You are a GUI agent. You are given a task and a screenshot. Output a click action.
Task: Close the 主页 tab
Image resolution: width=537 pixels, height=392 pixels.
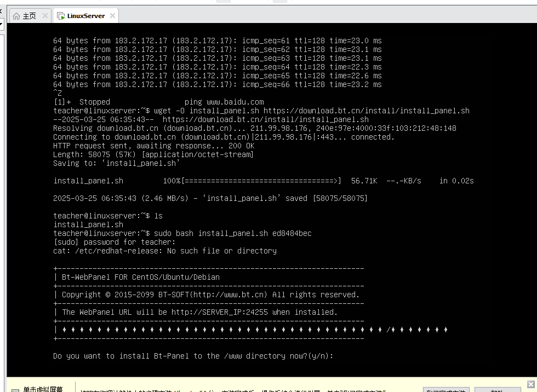(x=45, y=16)
